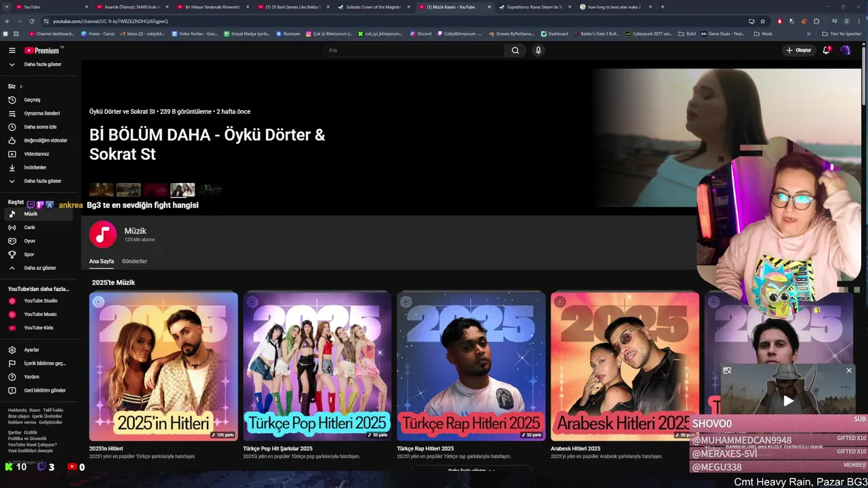Switch to first YouTube browser tab

pyautogui.click(x=51, y=7)
